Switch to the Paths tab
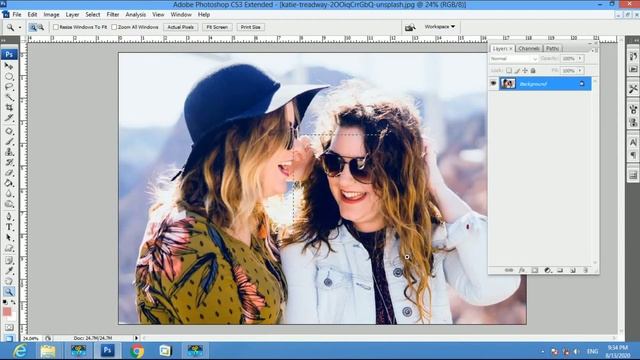The image size is (640, 360). pos(552,49)
